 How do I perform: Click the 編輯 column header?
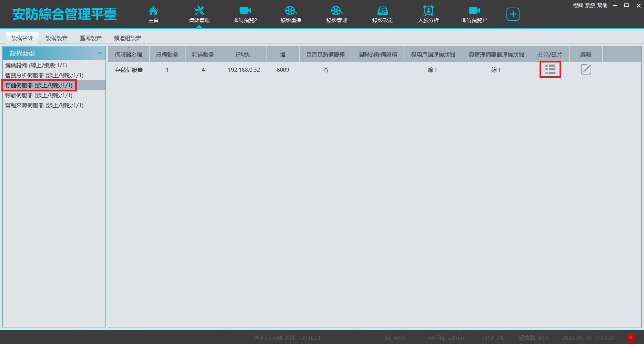pos(586,55)
